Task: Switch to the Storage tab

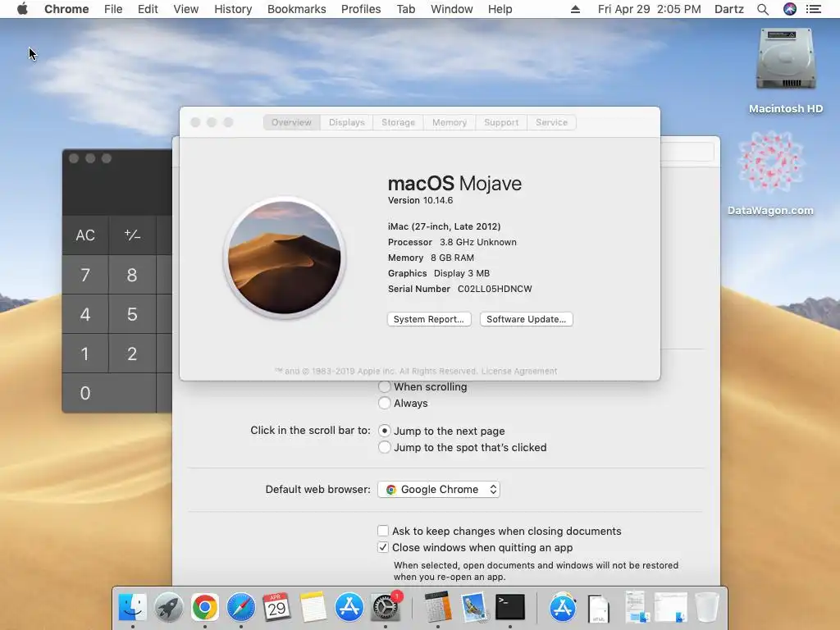Action: 398,122
